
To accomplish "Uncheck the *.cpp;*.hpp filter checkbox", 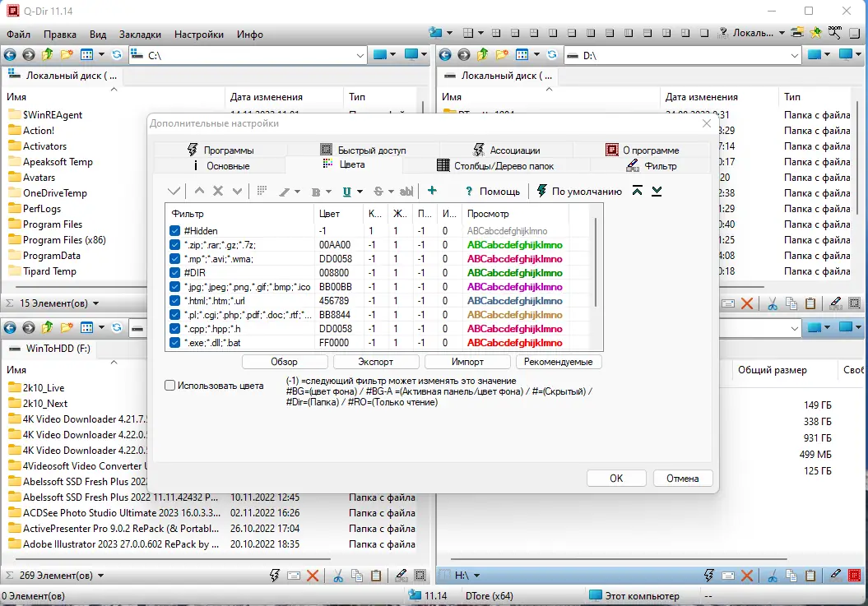I will (x=175, y=328).
